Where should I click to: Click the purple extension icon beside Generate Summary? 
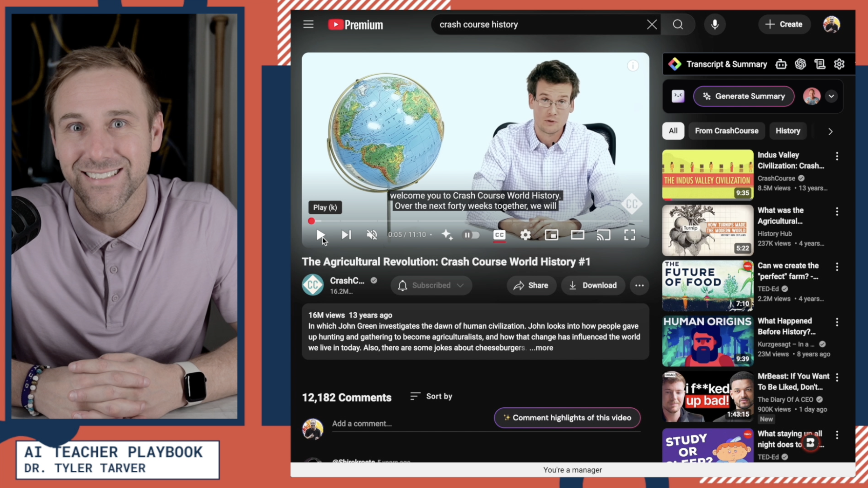[x=678, y=96]
